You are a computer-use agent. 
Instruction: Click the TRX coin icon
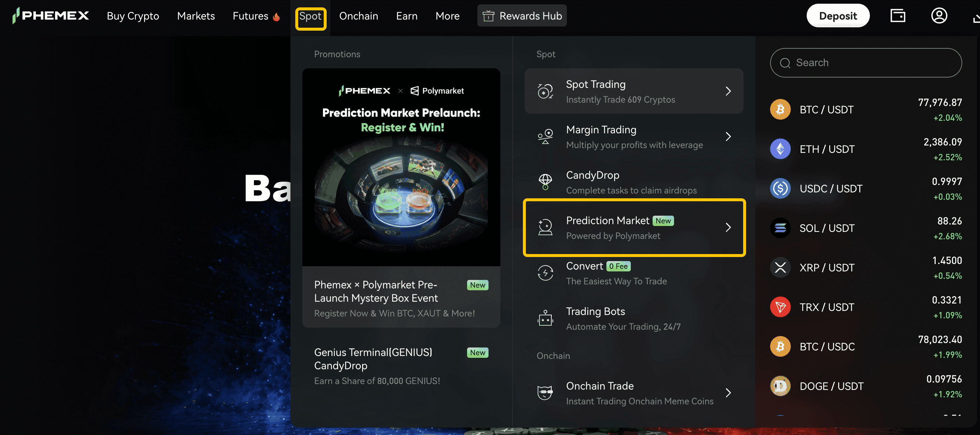pos(780,307)
